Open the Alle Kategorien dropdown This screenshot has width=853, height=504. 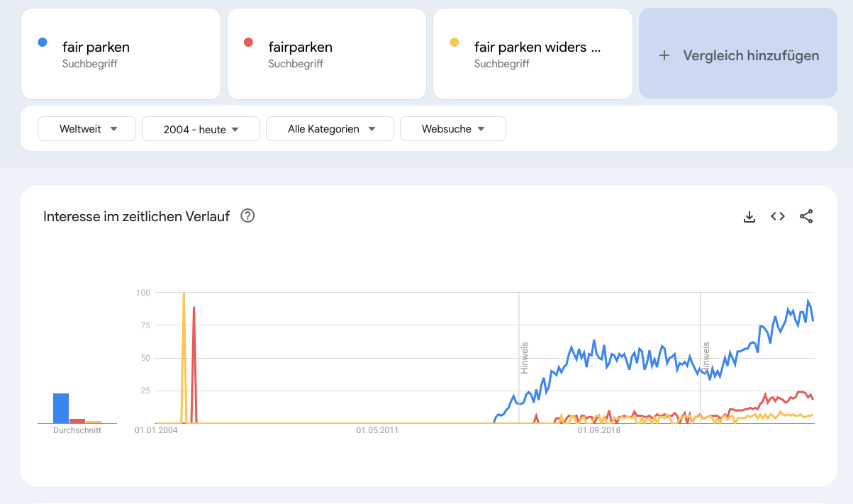coord(330,129)
